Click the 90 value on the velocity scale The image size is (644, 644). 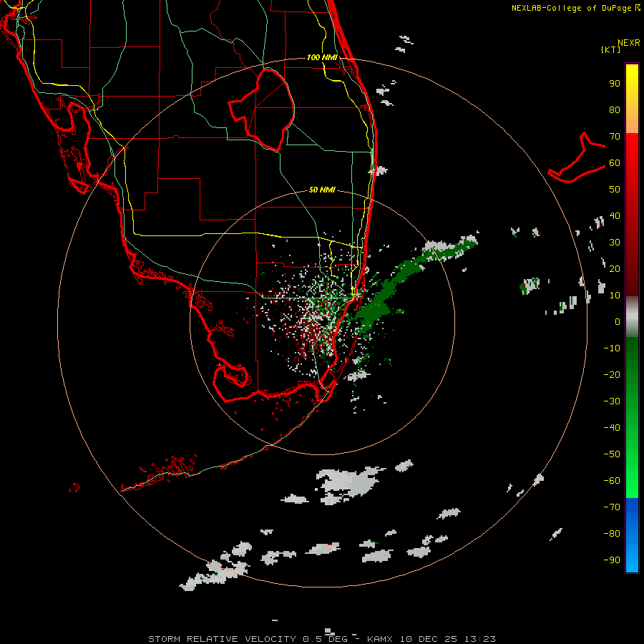coord(615,84)
